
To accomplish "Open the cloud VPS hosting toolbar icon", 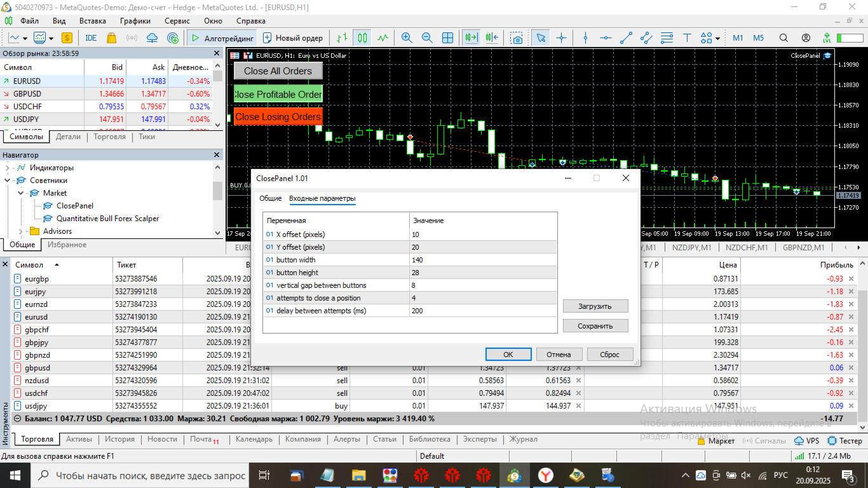I will [152, 38].
